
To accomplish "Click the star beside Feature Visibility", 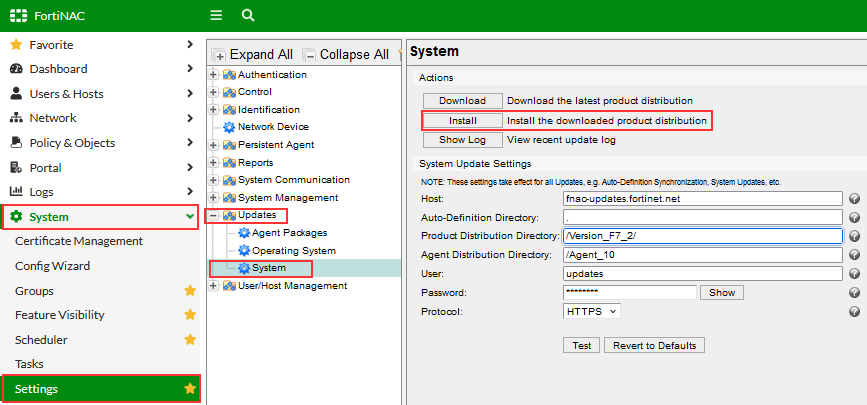I will click(x=190, y=315).
